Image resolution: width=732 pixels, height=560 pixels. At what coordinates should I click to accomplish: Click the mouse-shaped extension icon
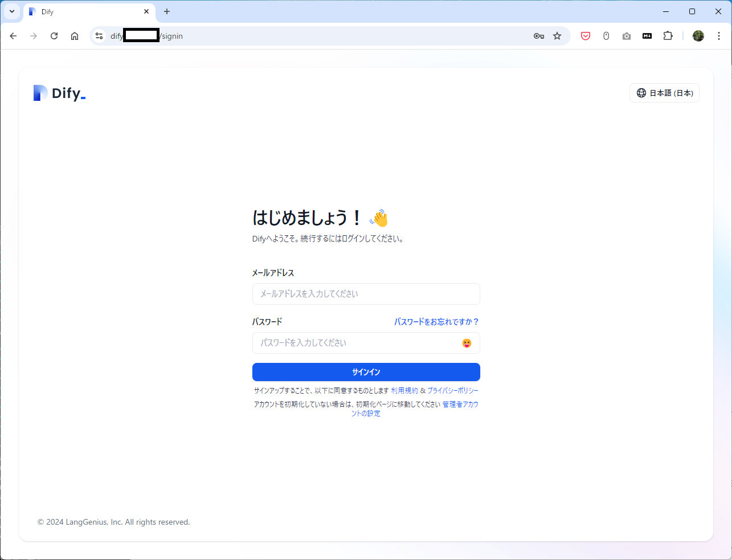(606, 36)
